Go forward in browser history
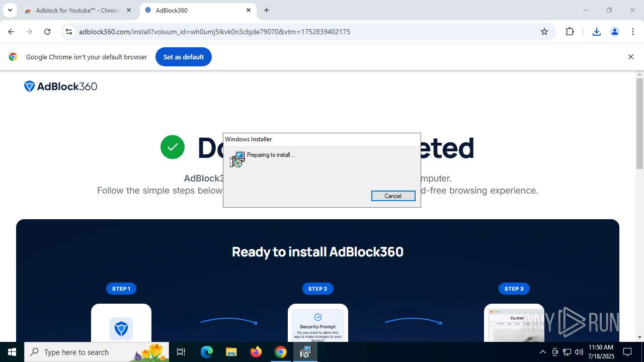Screen dimensions: 644x362 point(29,32)
